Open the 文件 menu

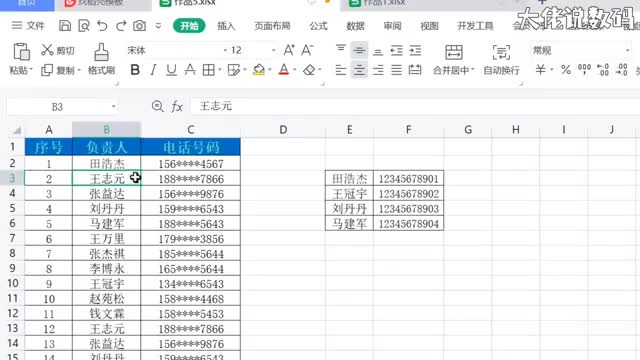point(28,26)
